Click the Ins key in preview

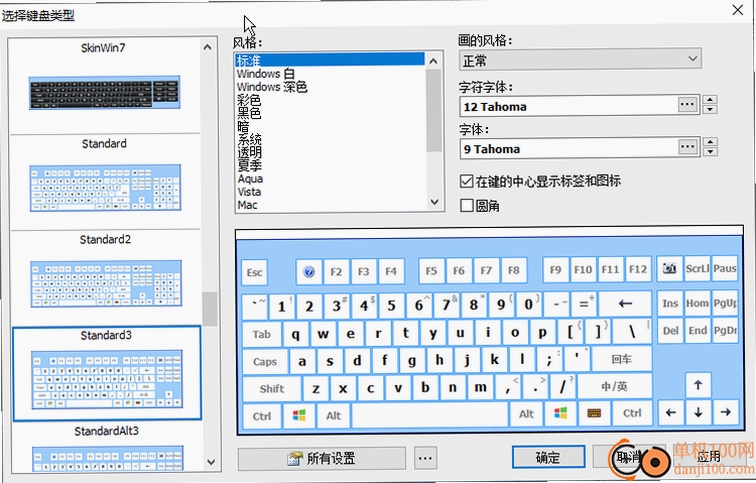pyautogui.click(x=670, y=303)
